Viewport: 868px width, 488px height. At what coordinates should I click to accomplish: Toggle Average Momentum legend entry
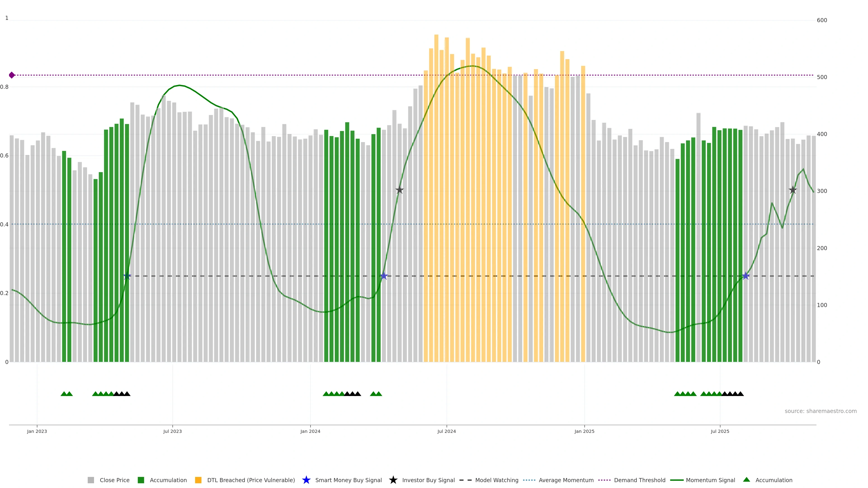pos(566,480)
